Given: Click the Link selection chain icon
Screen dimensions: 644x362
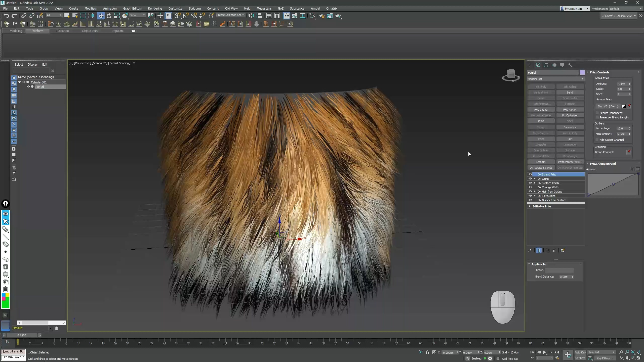Looking at the screenshot, I should [x=24, y=16].
